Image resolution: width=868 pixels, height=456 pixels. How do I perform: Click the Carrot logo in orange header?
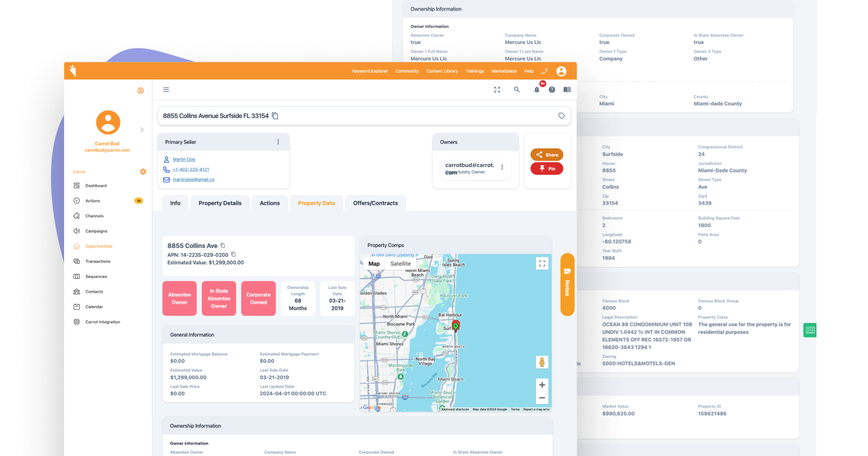[x=73, y=71]
